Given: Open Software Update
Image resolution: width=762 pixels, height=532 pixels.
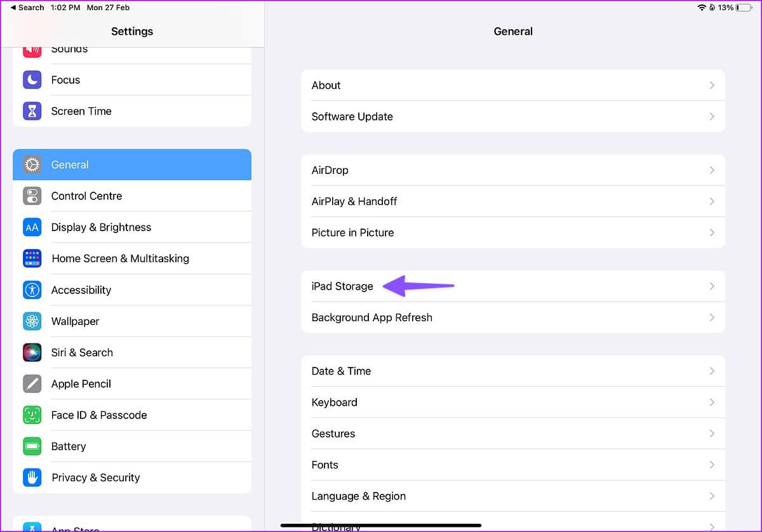Looking at the screenshot, I should tap(513, 116).
